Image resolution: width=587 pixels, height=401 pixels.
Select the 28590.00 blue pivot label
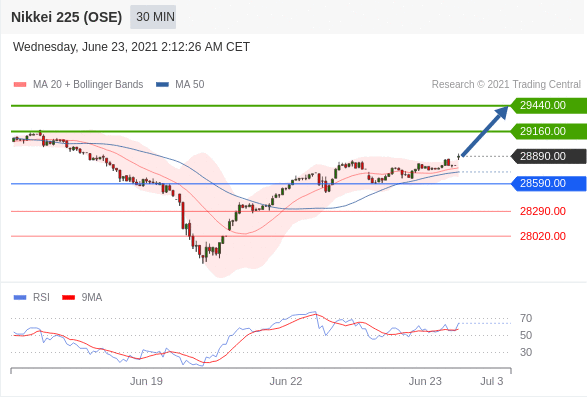click(x=549, y=183)
